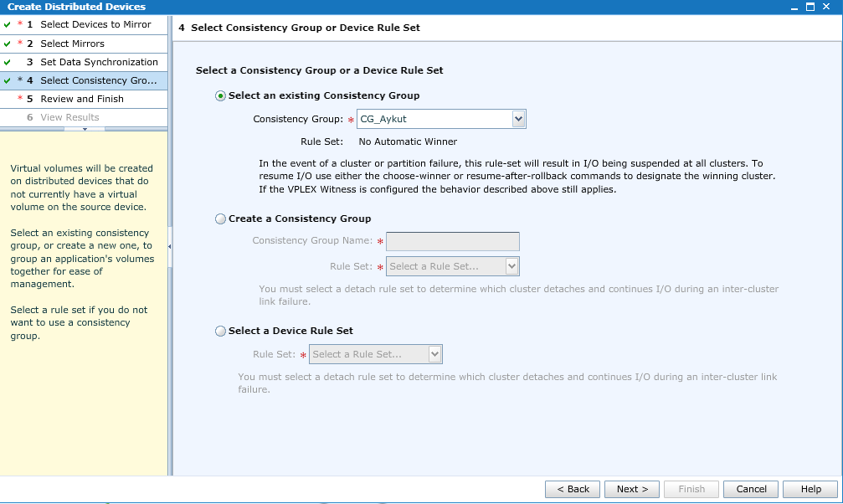Image resolution: width=843 pixels, height=504 pixels.
Task: Go to step 1 Select Devices to Mirror
Action: tap(84, 25)
